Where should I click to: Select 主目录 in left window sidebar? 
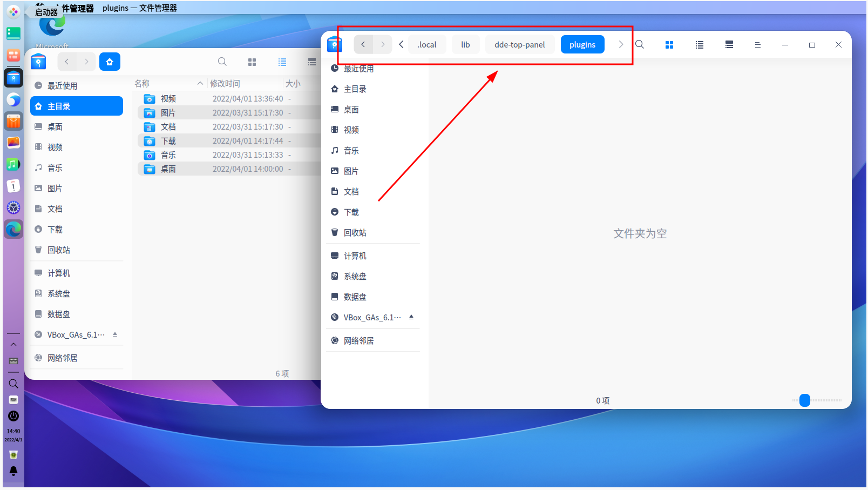tap(77, 106)
